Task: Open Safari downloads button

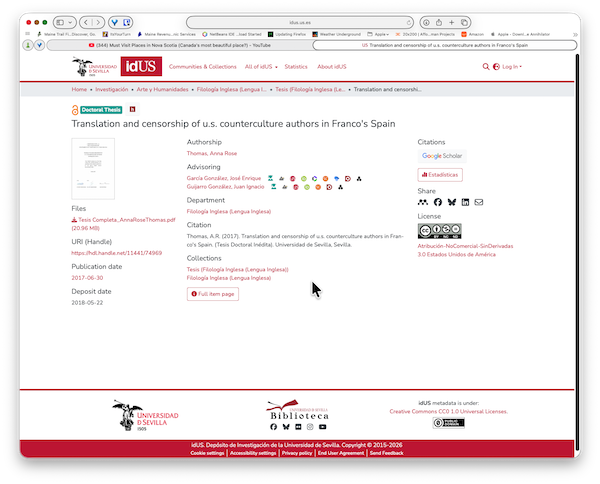Action: 426,23
